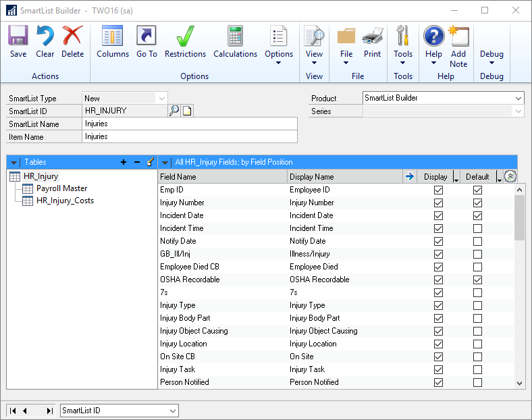The height and width of the screenshot is (420, 532).
Task: Select the 7s field name
Action: coord(164,292)
